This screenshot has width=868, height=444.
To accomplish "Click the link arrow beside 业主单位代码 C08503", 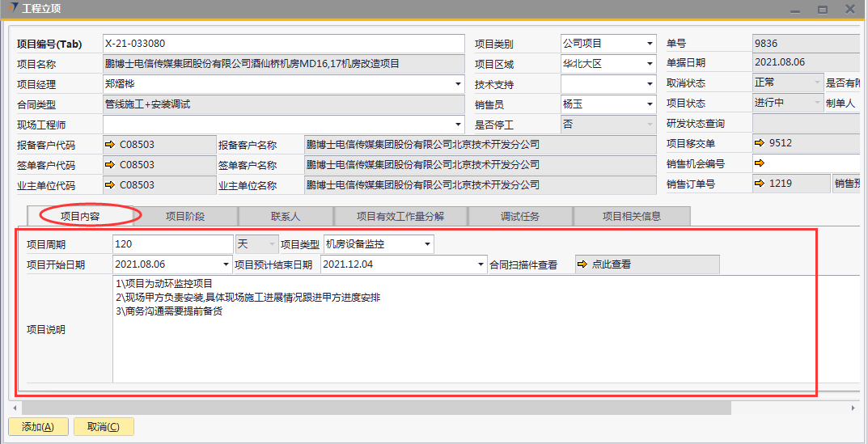I will point(110,185).
